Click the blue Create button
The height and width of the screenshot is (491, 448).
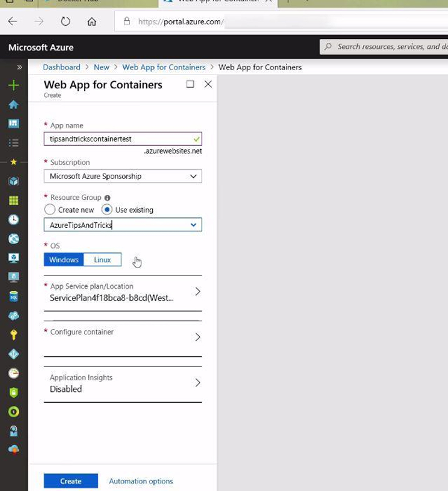coord(71,481)
